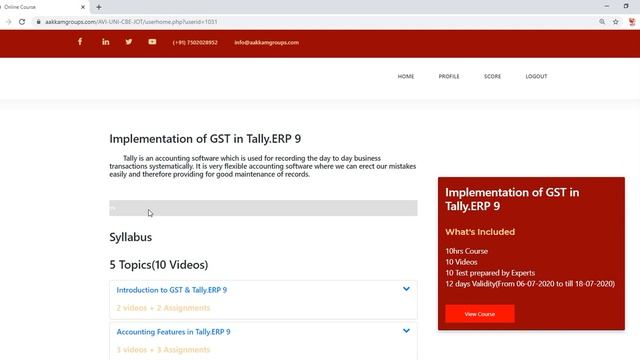Viewport: 640px width, 360px height.
Task: Open Accounting Features in Tally.ERP 9 topic
Action: [173, 332]
